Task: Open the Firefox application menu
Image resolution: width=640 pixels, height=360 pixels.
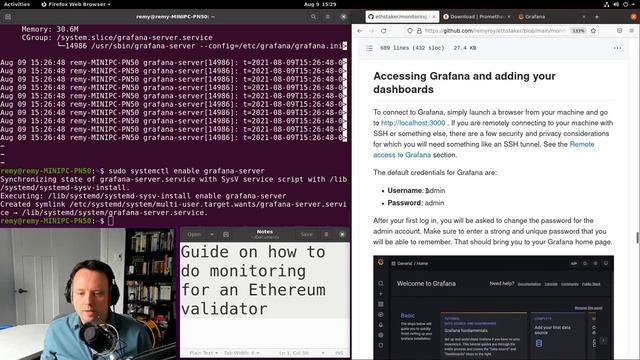Action: click(x=631, y=31)
